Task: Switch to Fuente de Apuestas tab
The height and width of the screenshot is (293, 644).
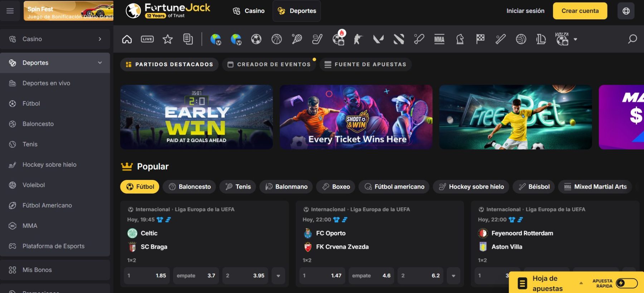Action: (x=365, y=64)
